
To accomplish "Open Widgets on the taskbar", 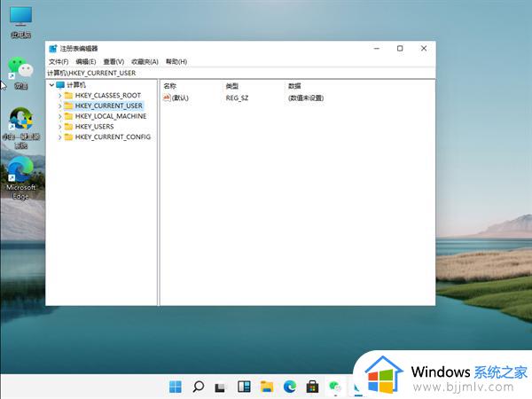I will point(244,387).
